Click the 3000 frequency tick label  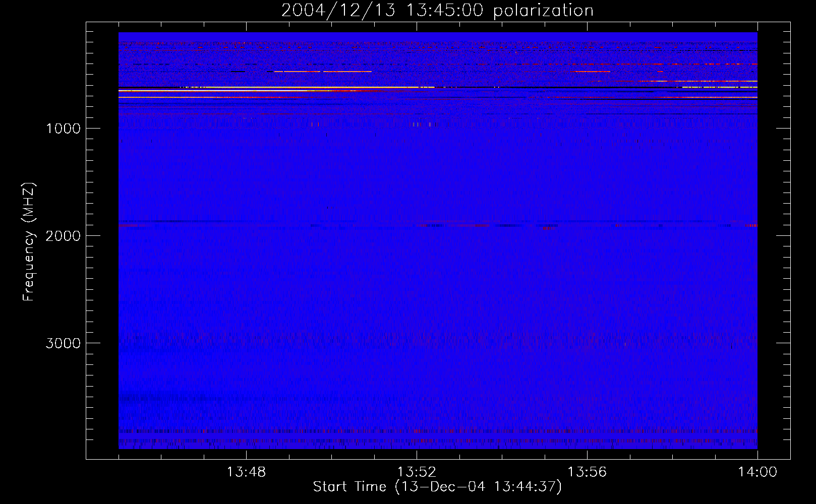[x=63, y=343]
